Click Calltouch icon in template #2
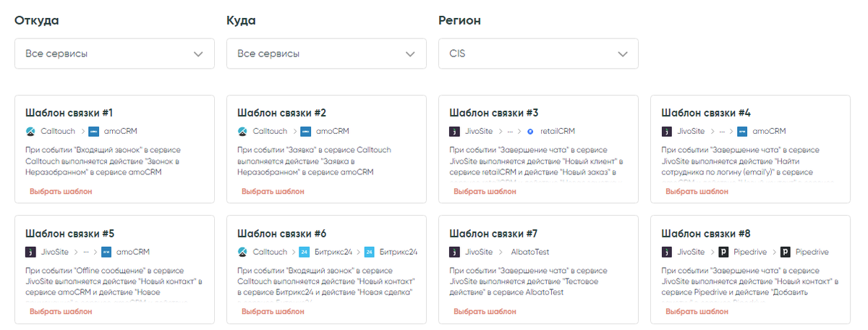The height and width of the screenshot is (330, 868). coord(242,131)
